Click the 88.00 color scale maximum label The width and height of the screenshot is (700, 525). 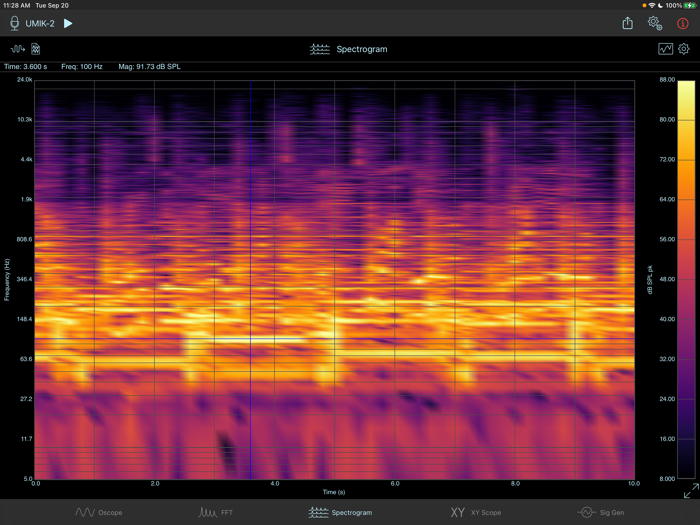[x=667, y=79]
